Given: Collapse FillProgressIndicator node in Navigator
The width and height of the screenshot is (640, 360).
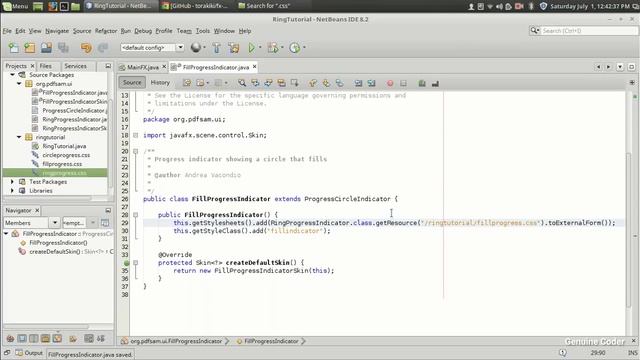Looking at the screenshot, I should pyautogui.click(x=6, y=234).
